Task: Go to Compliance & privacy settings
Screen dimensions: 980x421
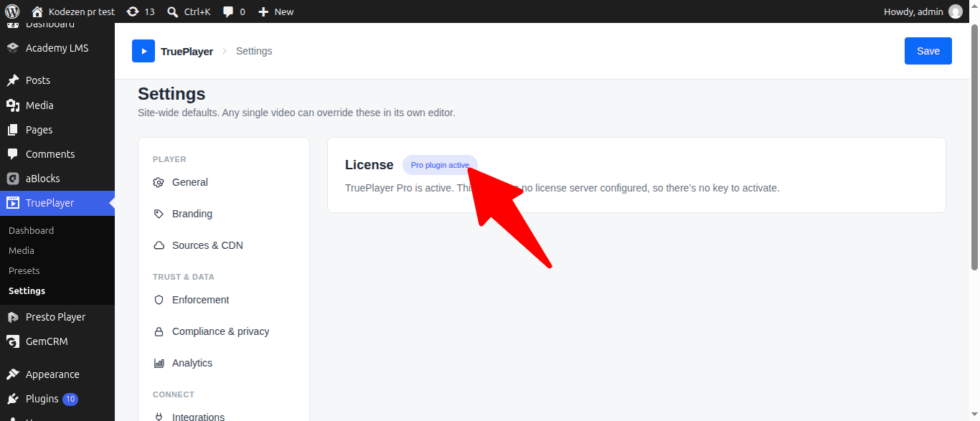Action: tap(224, 331)
